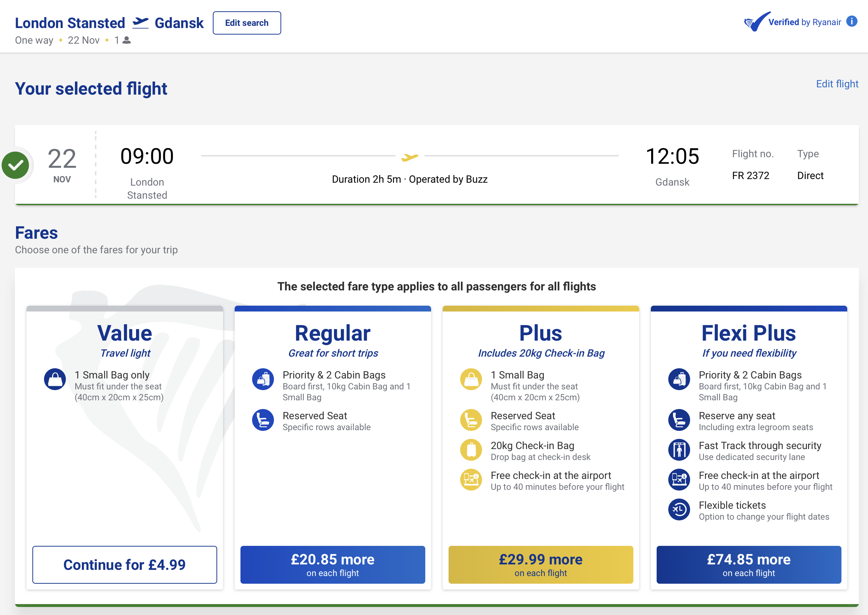
Task: Click the Ryanair verified checkmark logo
Action: coord(757,21)
